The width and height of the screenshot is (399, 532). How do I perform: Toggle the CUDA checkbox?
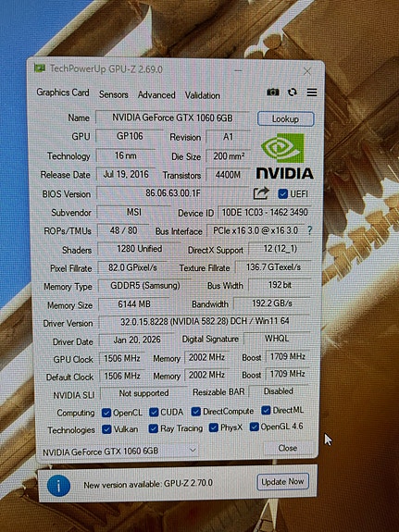coord(154,412)
